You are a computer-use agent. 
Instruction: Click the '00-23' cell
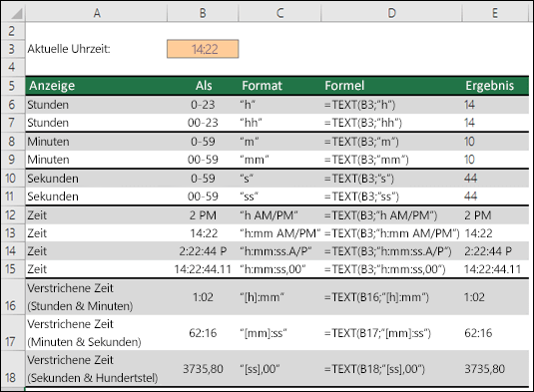203,123
